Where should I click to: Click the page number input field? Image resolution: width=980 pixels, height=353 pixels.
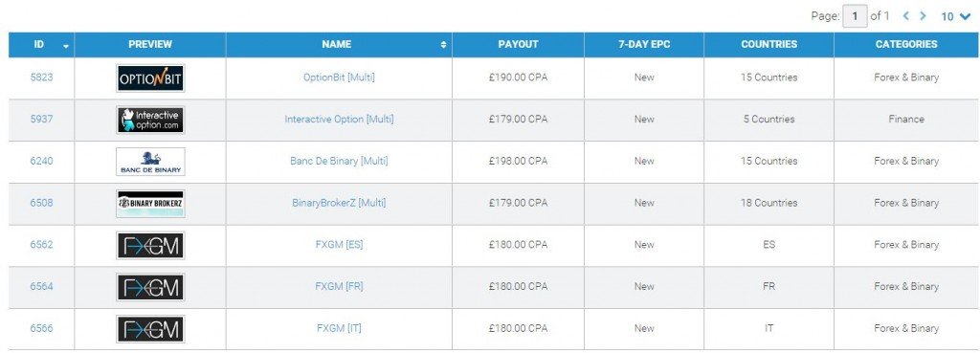pos(855,16)
